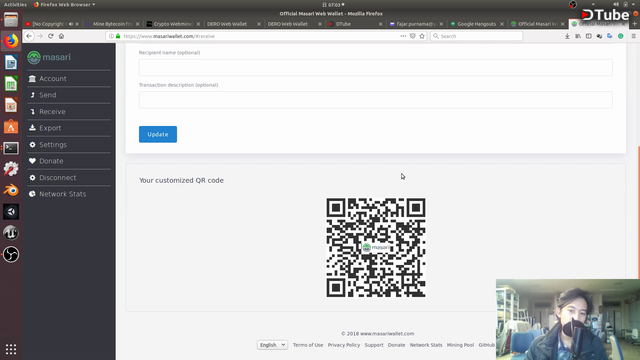The image size is (640, 360).
Task: Bookmark page with the star icon
Action: click(x=422, y=36)
